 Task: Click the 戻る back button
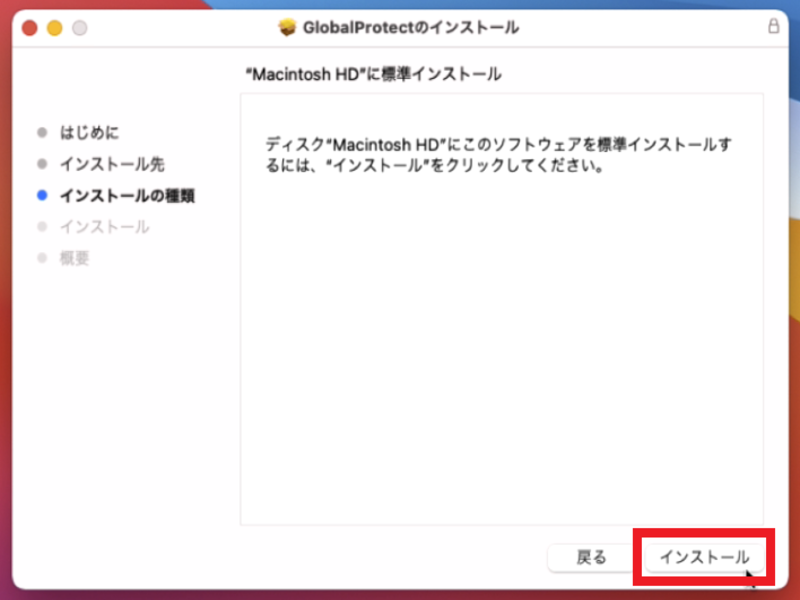click(x=591, y=557)
